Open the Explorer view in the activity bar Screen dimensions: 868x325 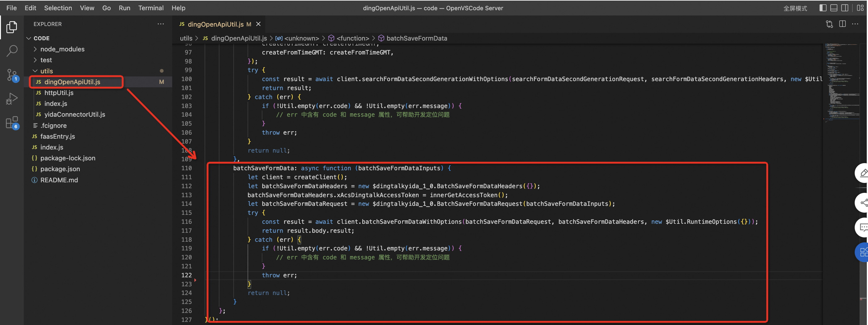12,27
